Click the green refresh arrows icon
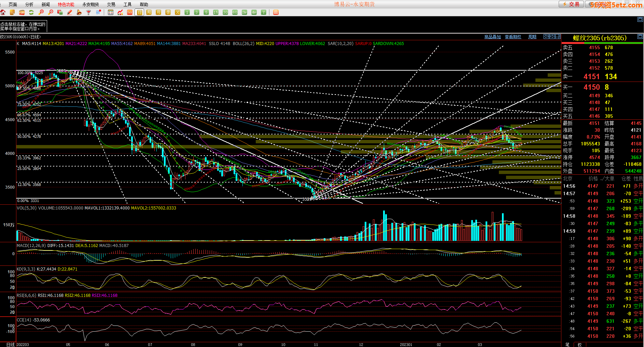The height and width of the screenshot is (347, 644). (x=31, y=12)
